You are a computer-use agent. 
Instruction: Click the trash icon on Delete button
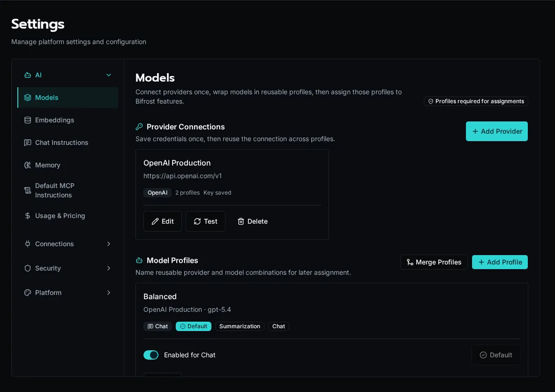pos(240,221)
